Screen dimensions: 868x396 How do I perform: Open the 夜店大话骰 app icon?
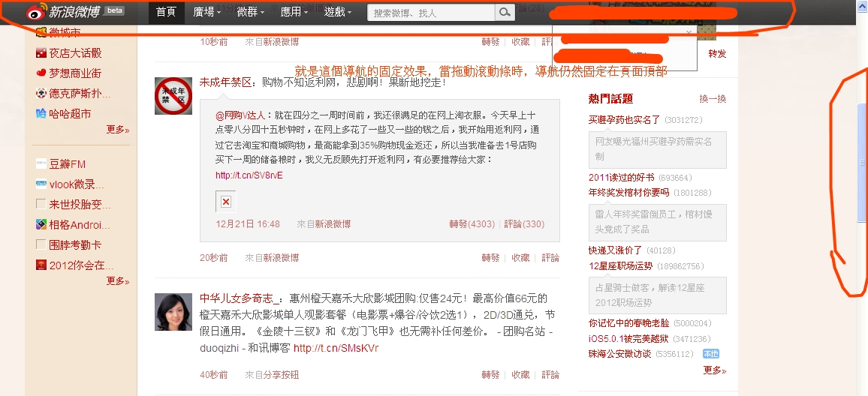(41, 52)
